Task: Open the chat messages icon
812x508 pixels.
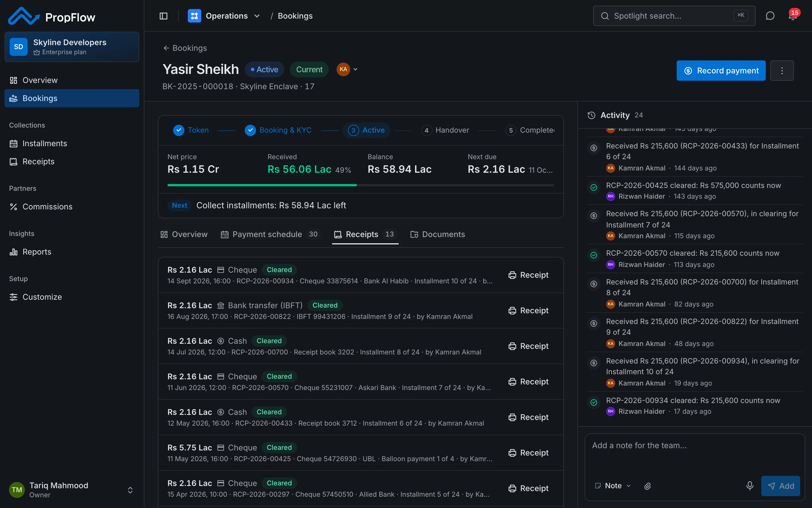Action: tap(770, 16)
